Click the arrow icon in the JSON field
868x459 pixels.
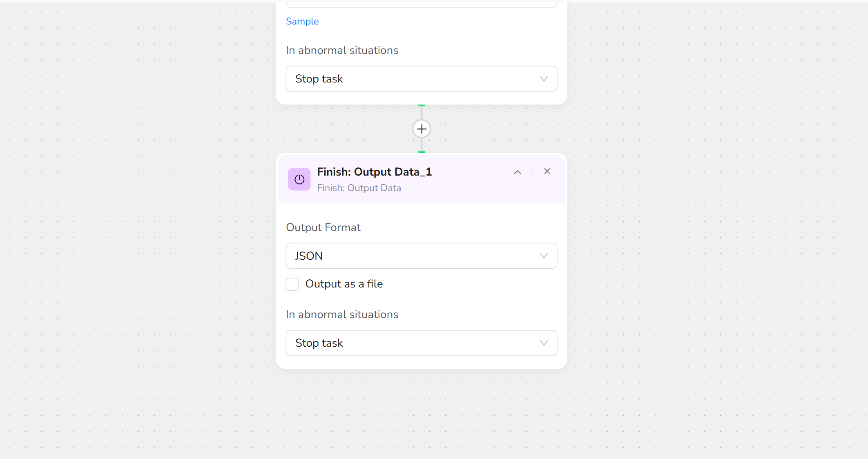(x=544, y=256)
